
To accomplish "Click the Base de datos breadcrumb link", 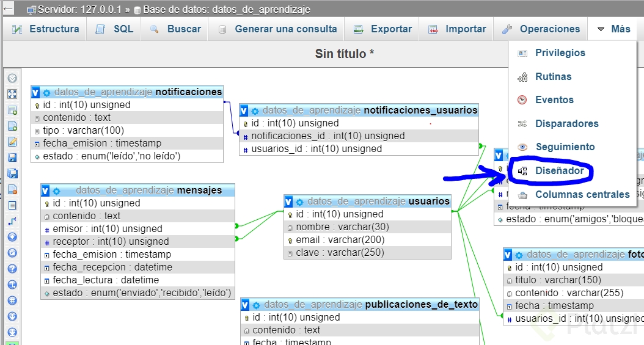I will [x=226, y=9].
